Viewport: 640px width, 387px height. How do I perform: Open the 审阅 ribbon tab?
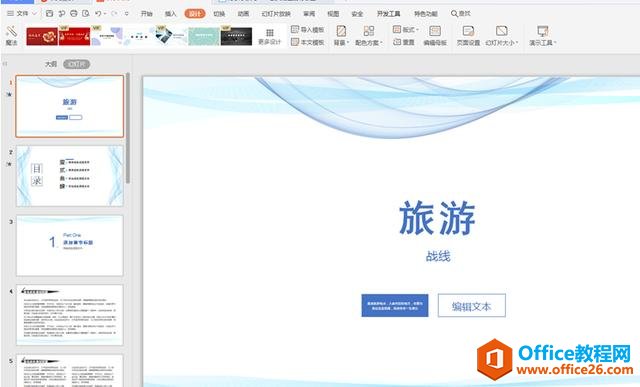point(309,13)
